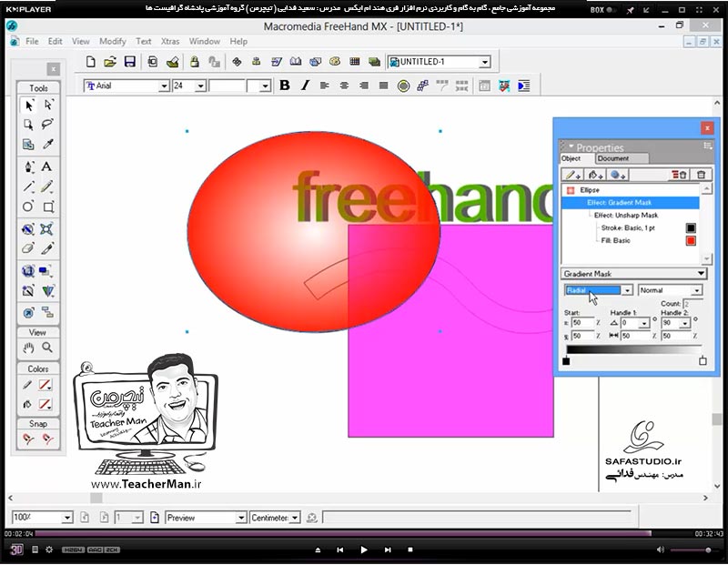Select the Pointer tool
The image size is (728, 565).
click(28, 106)
